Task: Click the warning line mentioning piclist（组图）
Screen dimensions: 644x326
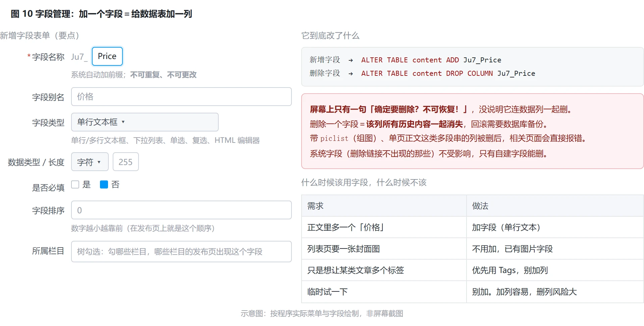Action: pyautogui.click(x=448, y=138)
